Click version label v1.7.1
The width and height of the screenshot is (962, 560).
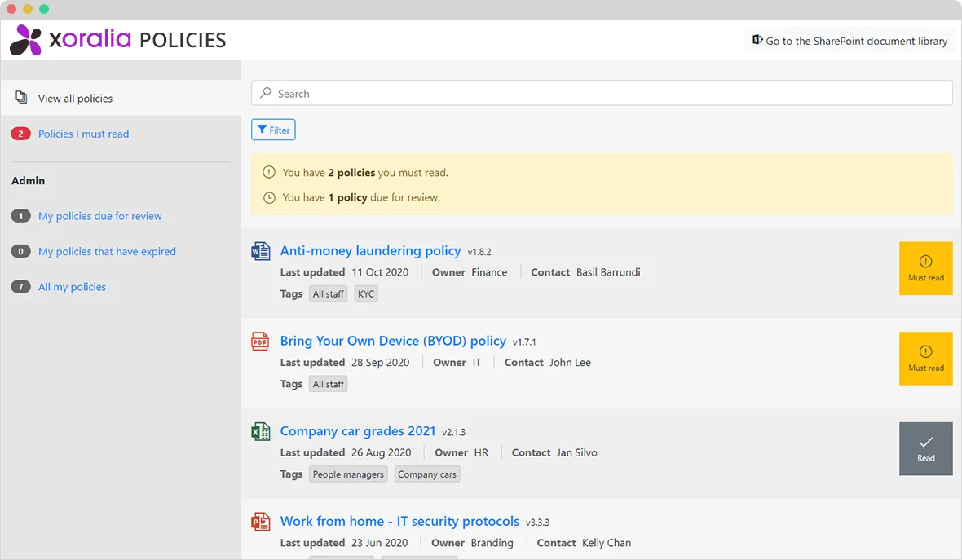(x=524, y=342)
